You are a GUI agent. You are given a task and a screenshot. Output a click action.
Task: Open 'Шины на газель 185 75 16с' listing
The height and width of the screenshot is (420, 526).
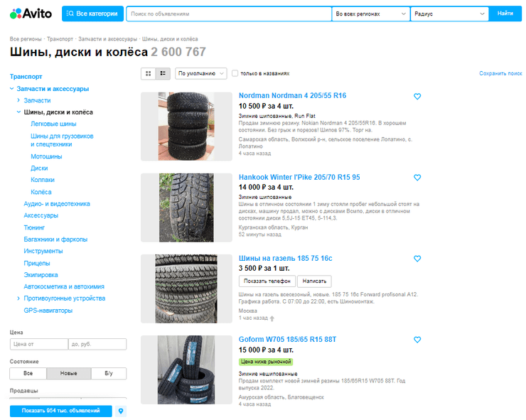286,258
